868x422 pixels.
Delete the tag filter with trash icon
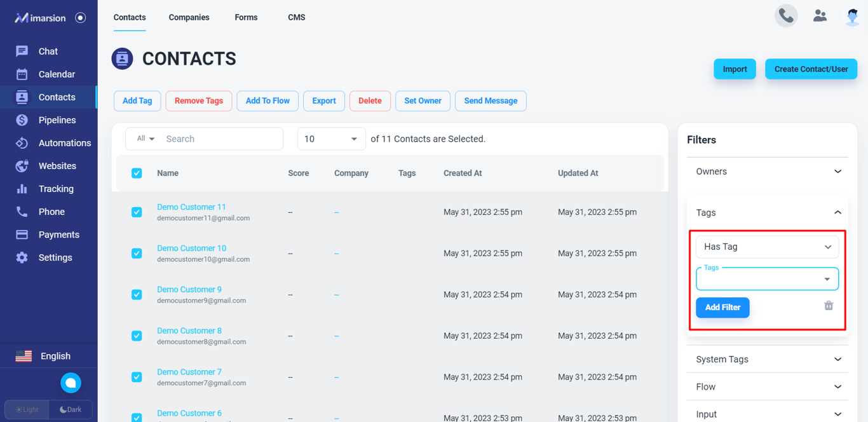tap(829, 306)
